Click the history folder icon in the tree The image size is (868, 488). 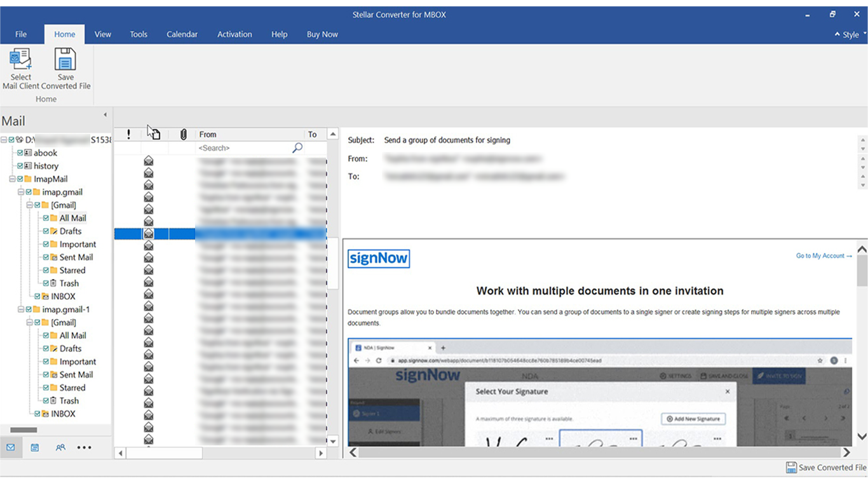pyautogui.click(x=28, y=166)
